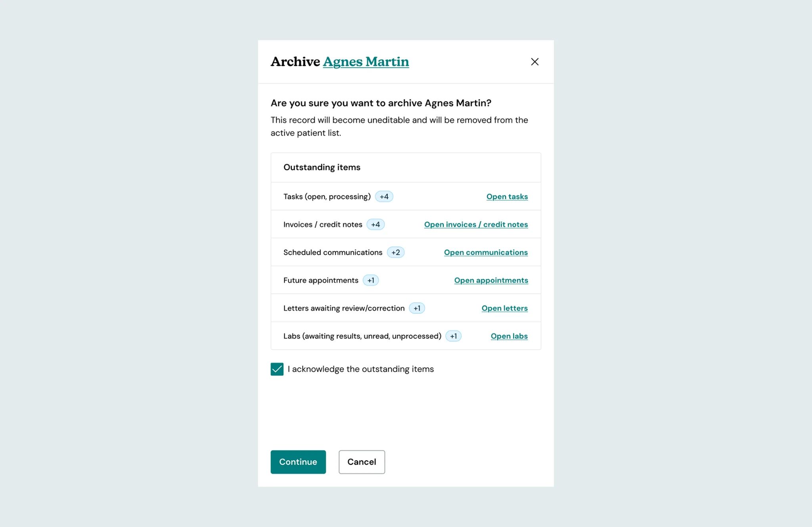
Task: Click the Open tasks link
Action: click(x=507, y=196)
